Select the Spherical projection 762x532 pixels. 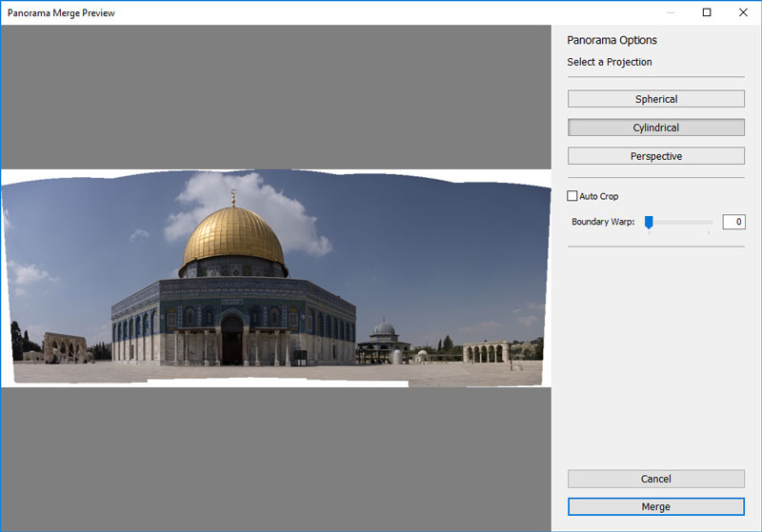pos(655,99)
